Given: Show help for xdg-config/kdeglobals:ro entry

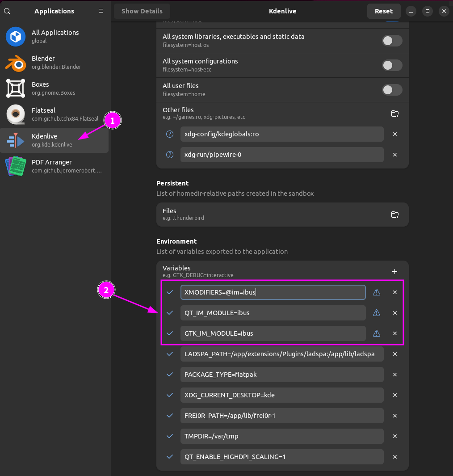Looking at the screenshot, I should click(x=170, y=134).
